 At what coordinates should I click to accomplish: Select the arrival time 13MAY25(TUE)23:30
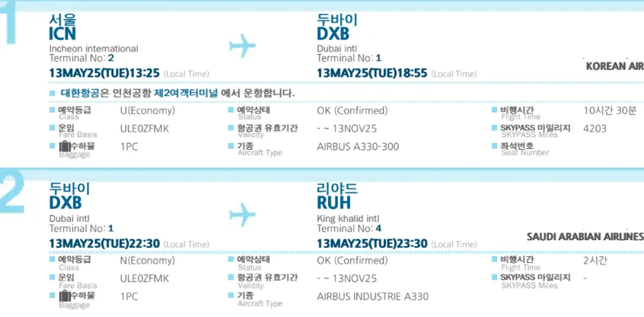point(372,243)
